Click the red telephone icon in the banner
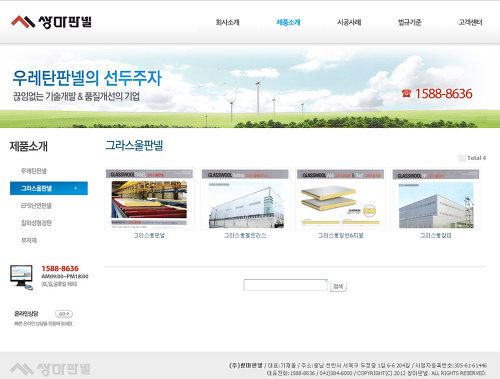The height and width of the screenshot is (379, 500). [406, 93]
